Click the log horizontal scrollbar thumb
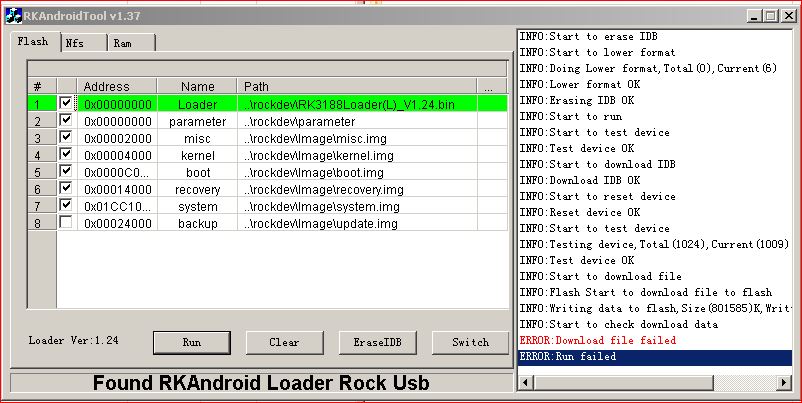 pyautogui.click(x=623, y=382)
